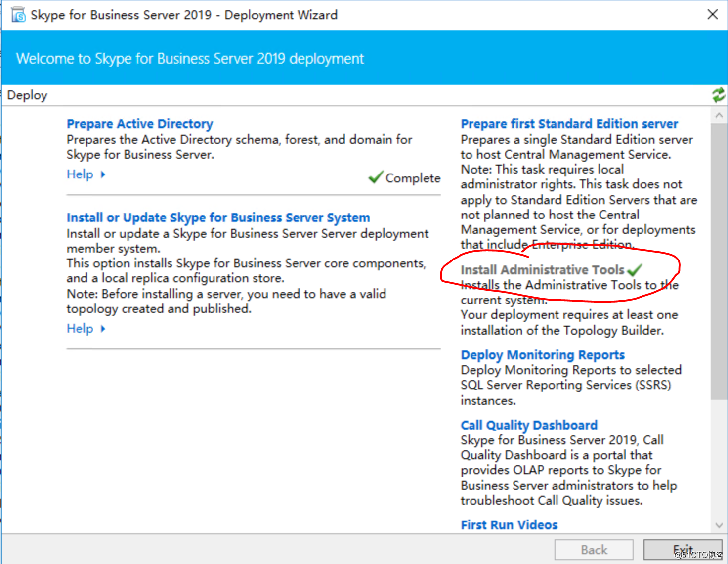This screenshot has width=728, height=564.
Task: Click the 'Deploy' heading text
Action: click(27, 95)
